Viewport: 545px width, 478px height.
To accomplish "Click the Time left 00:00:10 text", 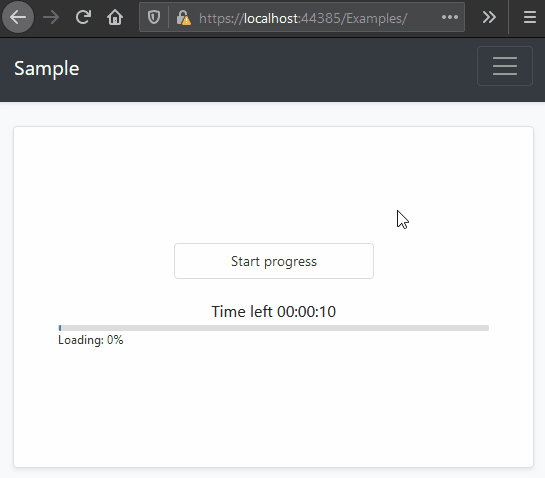I will click(274, 311).
